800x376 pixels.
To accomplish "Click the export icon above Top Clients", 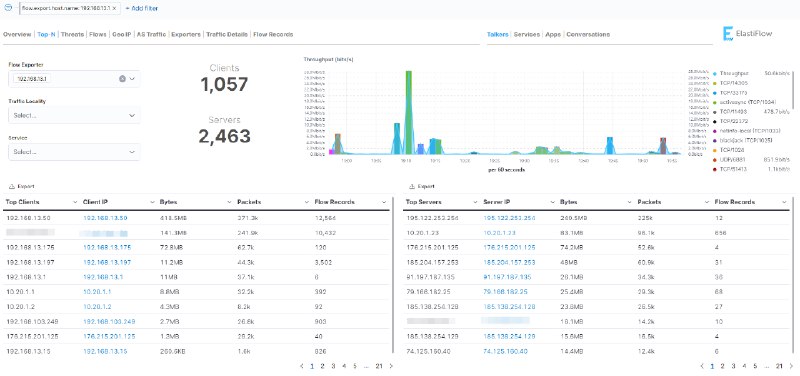I will coord(12,187).
